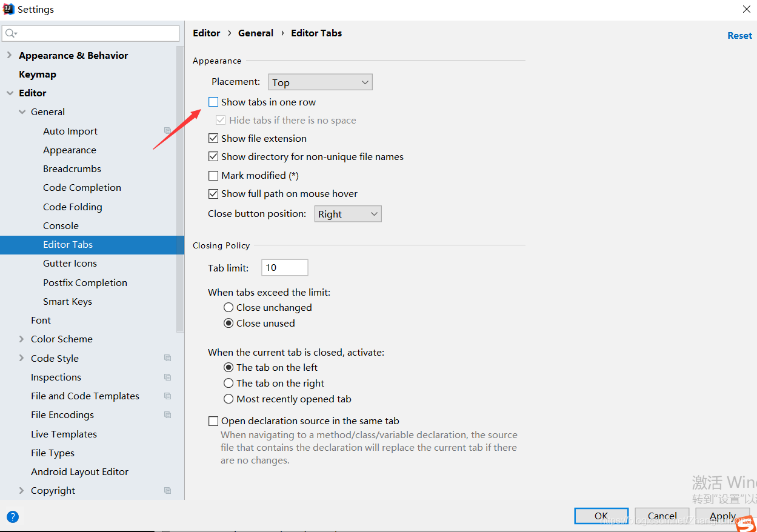757x532 pixels.
Task: Toggle Show full path on mouse hover
Action: [x=213, y=193]
